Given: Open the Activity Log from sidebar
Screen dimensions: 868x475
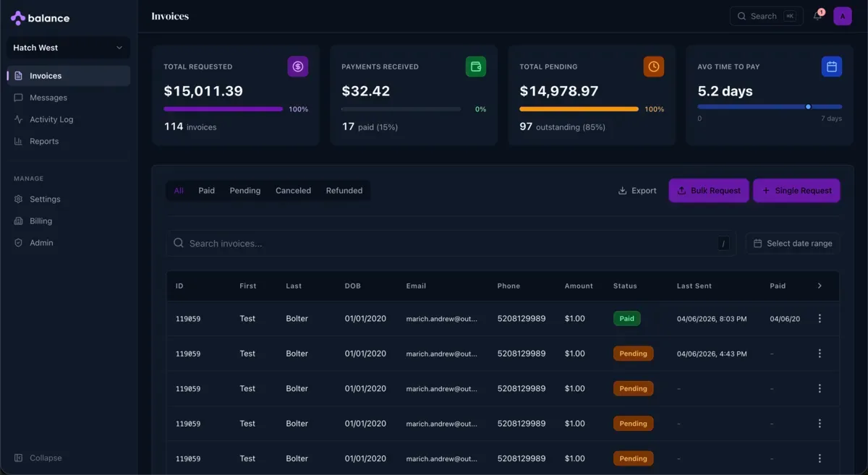Looking at the screenshot, I should tap(20, 119).
